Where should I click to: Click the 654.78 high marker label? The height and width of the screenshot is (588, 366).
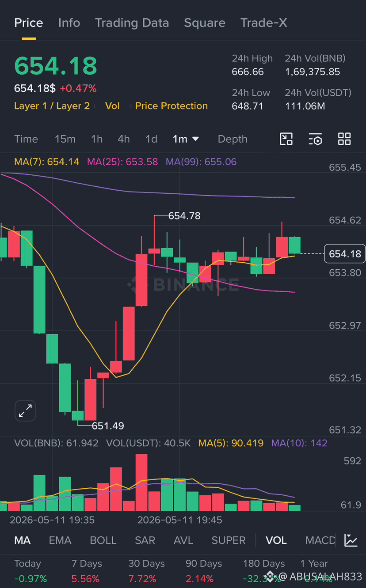click(x=184, y=216)
